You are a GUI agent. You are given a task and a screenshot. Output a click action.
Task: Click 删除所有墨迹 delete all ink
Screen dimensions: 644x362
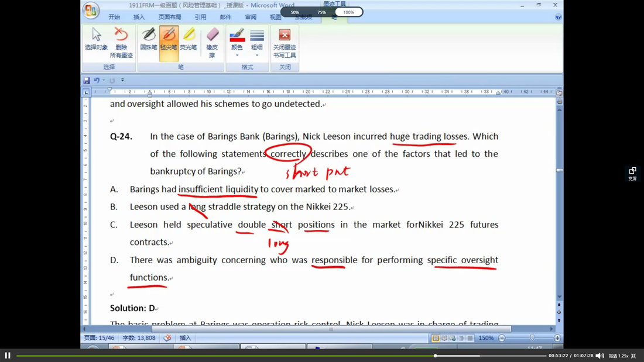pyautogui.click(x=121, y=43)
